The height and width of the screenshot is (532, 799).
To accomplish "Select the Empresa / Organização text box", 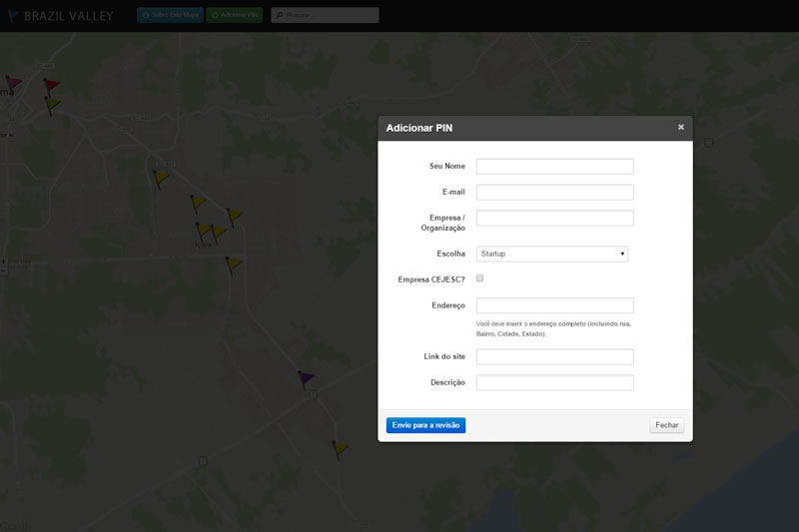I will click(554, 218).
